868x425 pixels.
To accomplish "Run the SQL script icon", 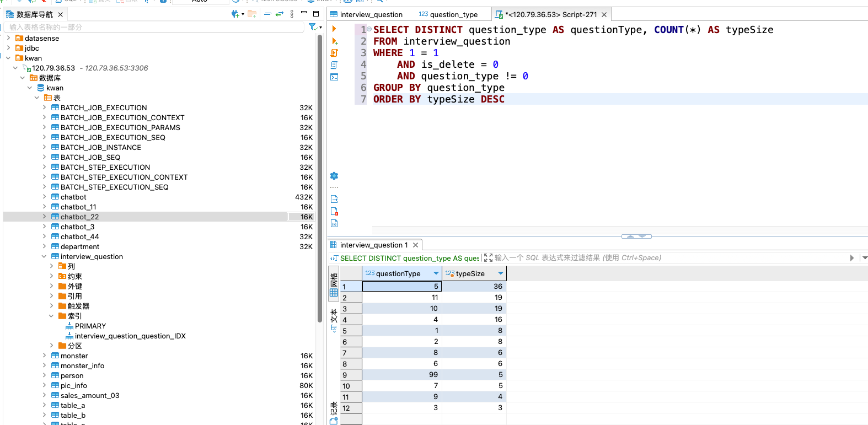I will point(334,53).
